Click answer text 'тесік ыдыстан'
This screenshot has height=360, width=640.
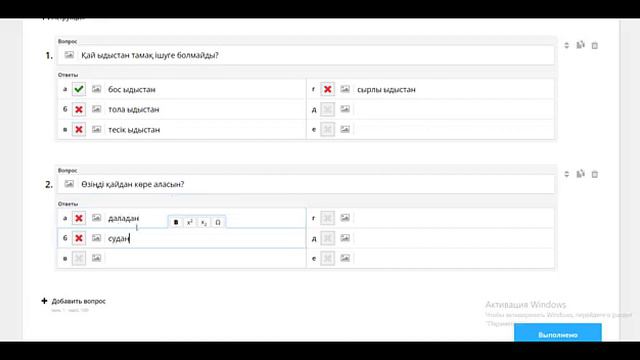134,130
